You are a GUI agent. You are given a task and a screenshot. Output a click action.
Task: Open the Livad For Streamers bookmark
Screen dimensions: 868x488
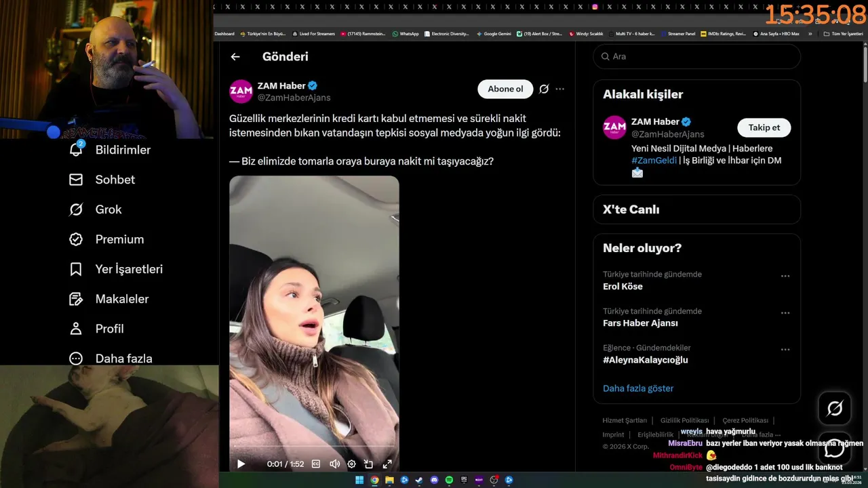tap(313, 34)
